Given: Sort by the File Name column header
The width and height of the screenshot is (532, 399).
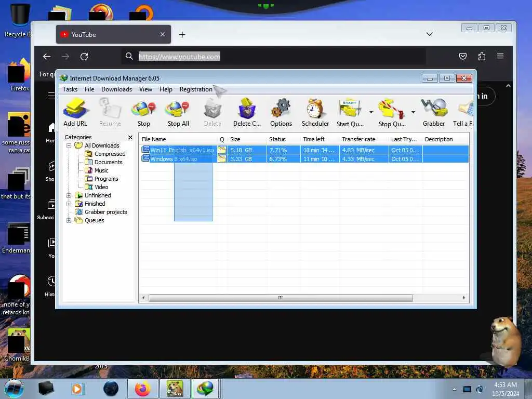Looking at the screenshot, I should pos(179,139).
